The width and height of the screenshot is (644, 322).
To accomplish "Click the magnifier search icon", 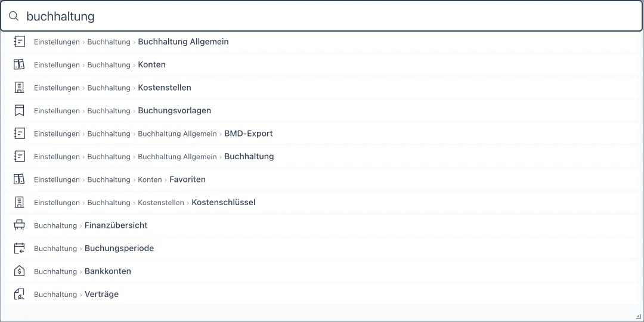I will coord(14,16).
